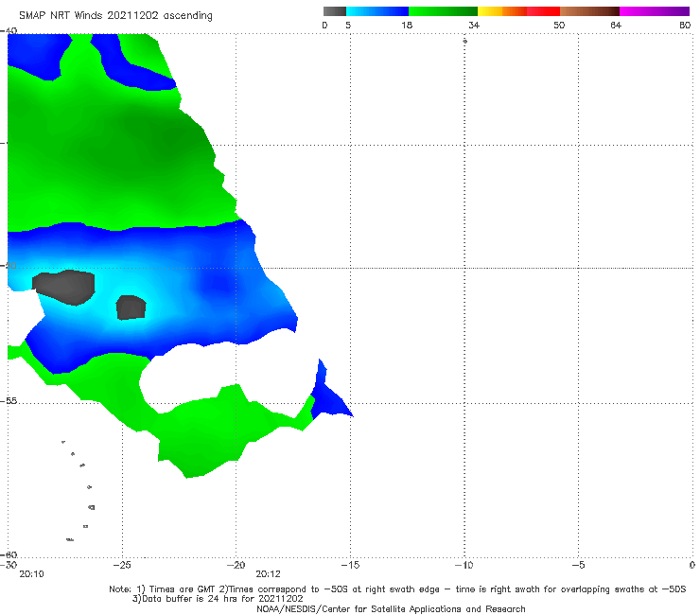Screen dimensions: 700x615
Task: Click the latitude axis label '-55'
Action: [9, 401]
